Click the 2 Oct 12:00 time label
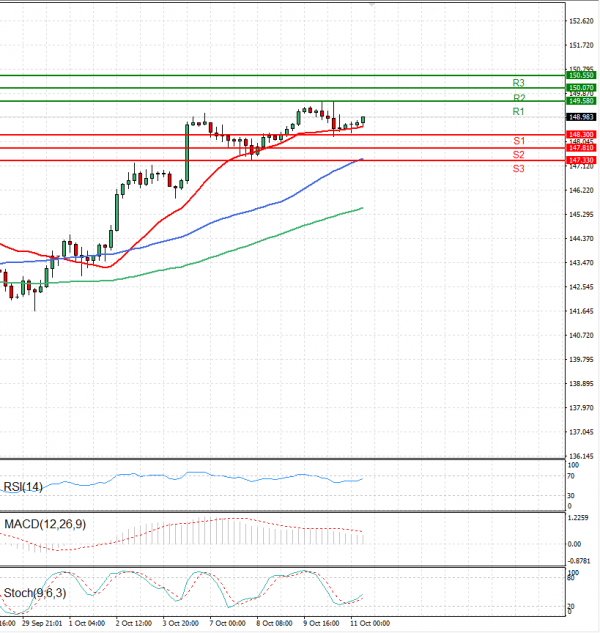The width and height of the screenshot is (600, 633). point(134,623)
